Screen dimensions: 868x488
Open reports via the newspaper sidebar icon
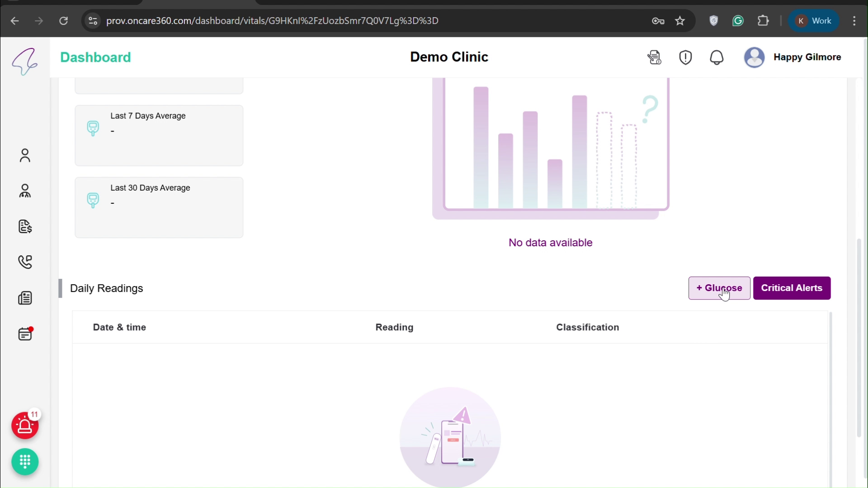(25, 298)
